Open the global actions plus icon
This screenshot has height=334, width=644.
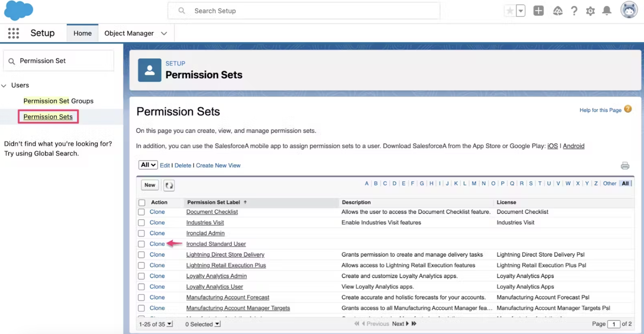coord(539,11)
